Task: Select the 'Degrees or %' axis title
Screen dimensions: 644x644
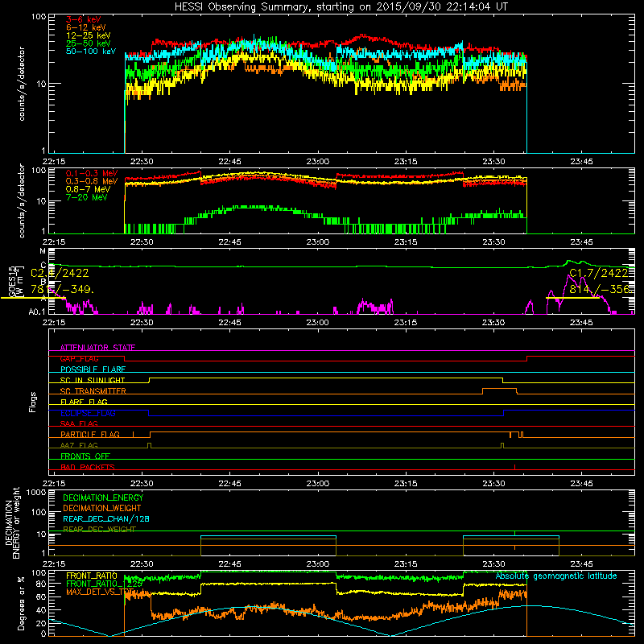Action: point(21,603)
